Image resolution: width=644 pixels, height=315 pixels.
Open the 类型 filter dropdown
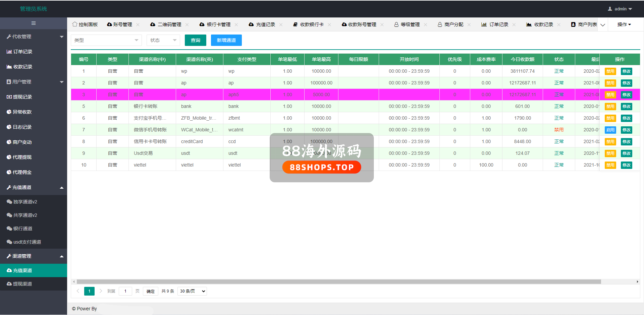[106, 40]
